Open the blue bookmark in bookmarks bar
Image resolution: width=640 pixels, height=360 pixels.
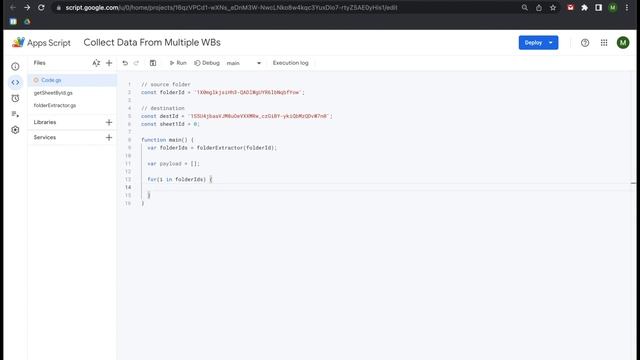click(13, 21)
